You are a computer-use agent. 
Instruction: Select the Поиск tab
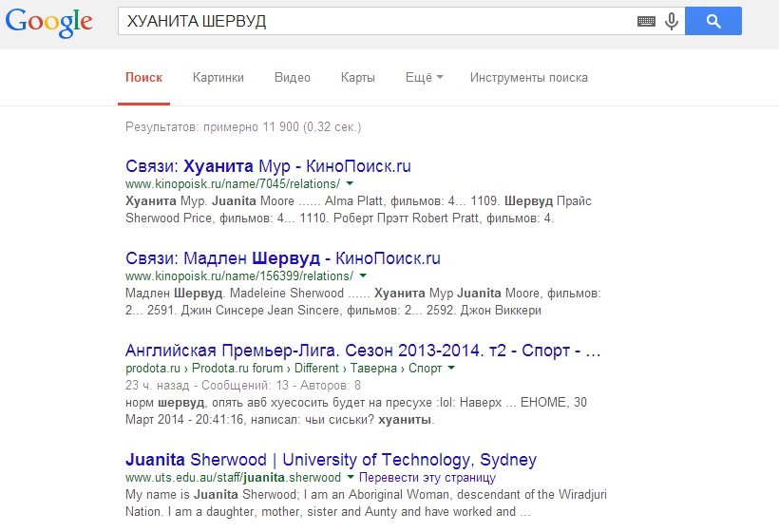click(x=143, y=78)
